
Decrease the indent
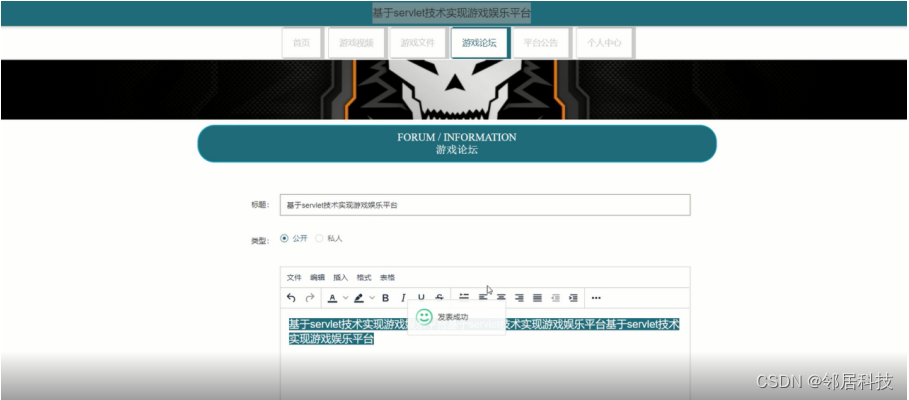click(x=555, y=298)
